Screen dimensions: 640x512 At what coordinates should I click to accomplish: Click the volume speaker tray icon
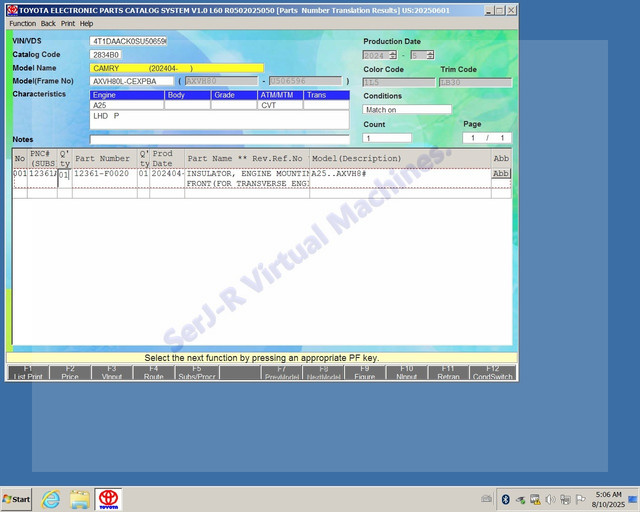pos(550,499)
